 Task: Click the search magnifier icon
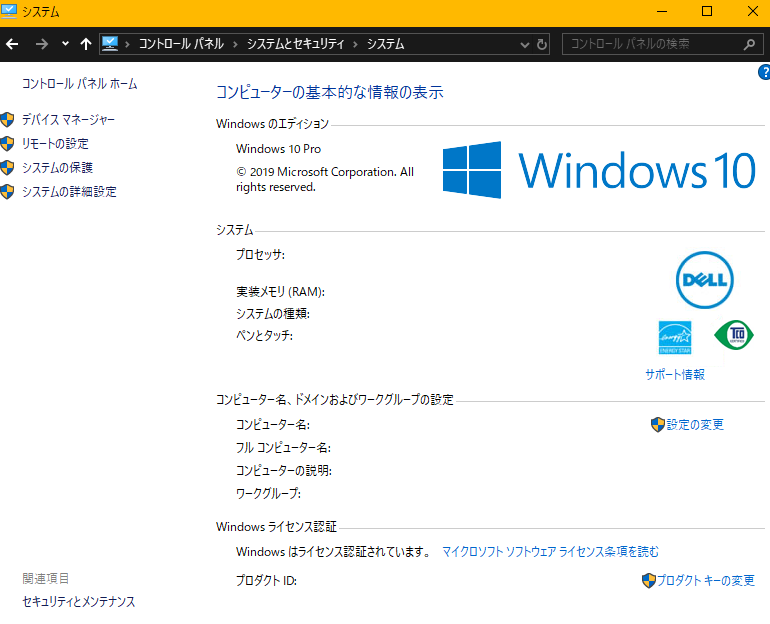point(749,44)
